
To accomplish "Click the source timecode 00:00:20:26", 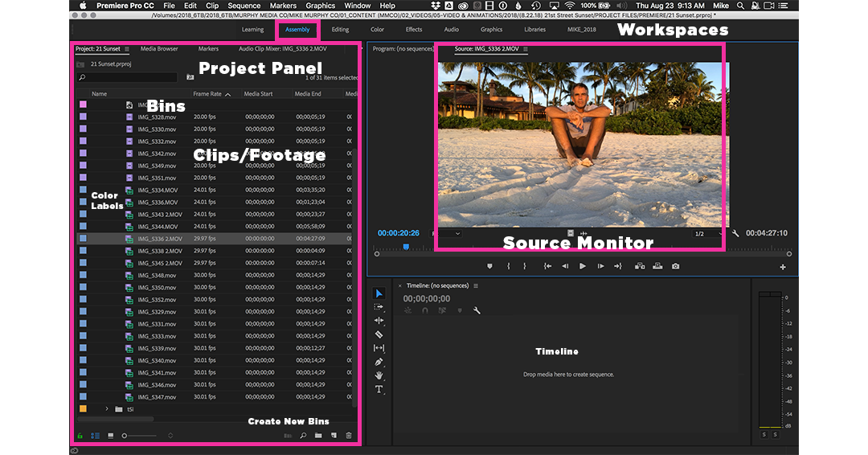I will tap(399, 233).
